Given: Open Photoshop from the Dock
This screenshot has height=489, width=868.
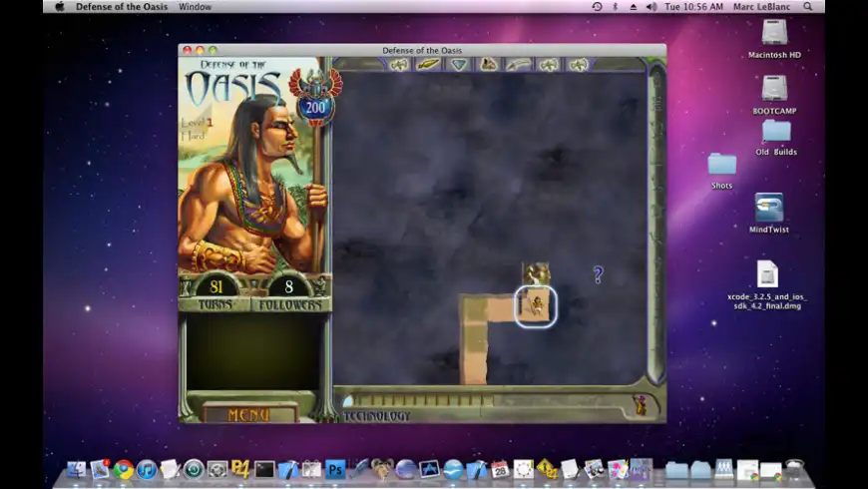Looking at the screenshot, I should pyautogui.click(x=335, y=470).
